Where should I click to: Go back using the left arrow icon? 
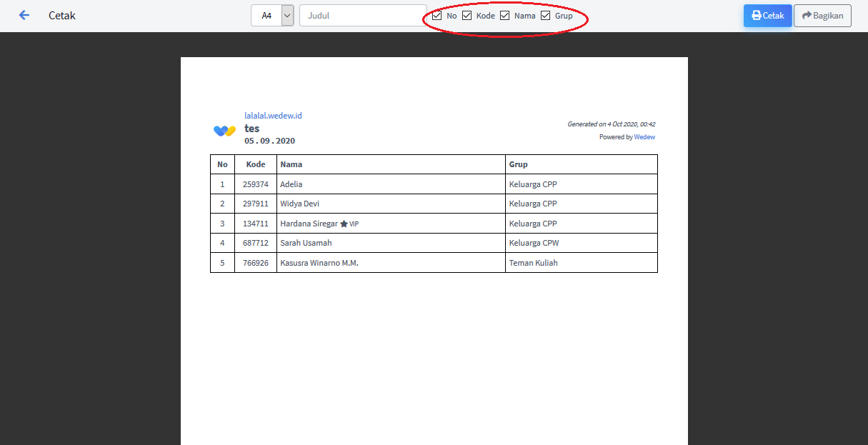[x=24, y=15]
